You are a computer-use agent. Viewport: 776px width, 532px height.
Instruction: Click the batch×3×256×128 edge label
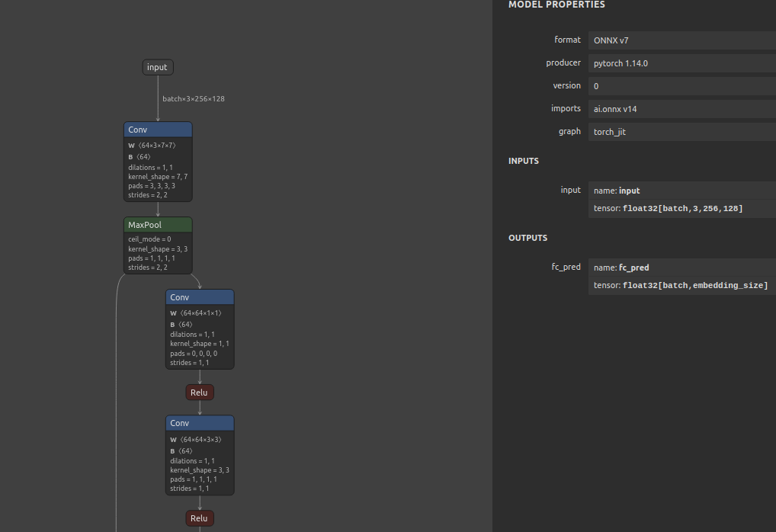pyautogui.click(x=193, y=99)
